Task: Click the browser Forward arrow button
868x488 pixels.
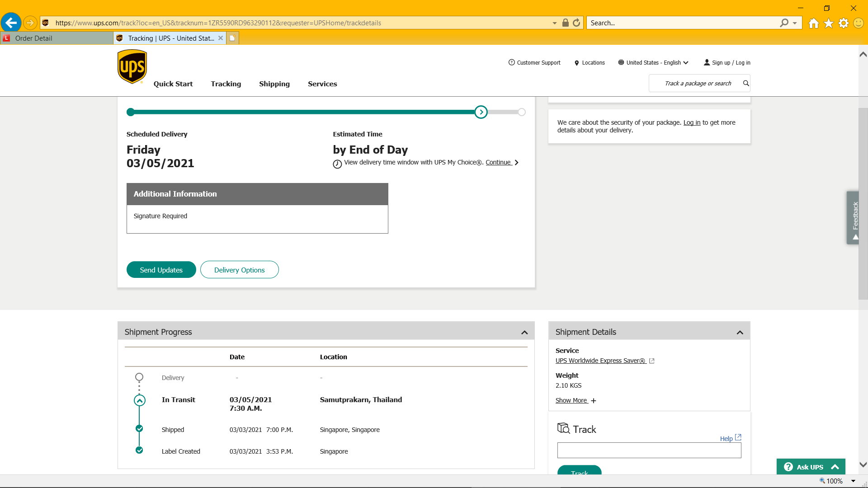Action: (30, 23)
